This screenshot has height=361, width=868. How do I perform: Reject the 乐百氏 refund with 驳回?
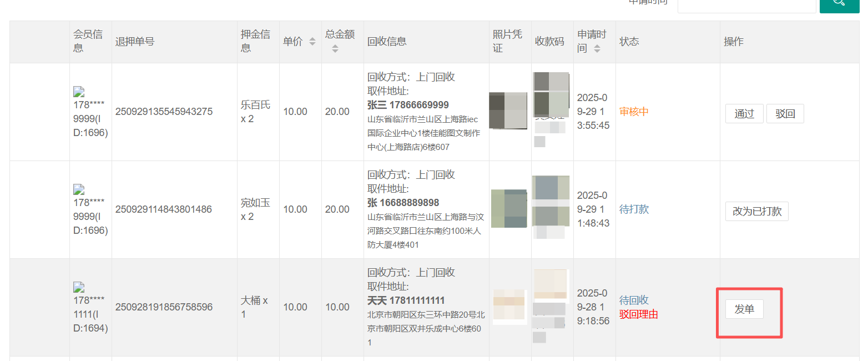click(x=785, y=114)
